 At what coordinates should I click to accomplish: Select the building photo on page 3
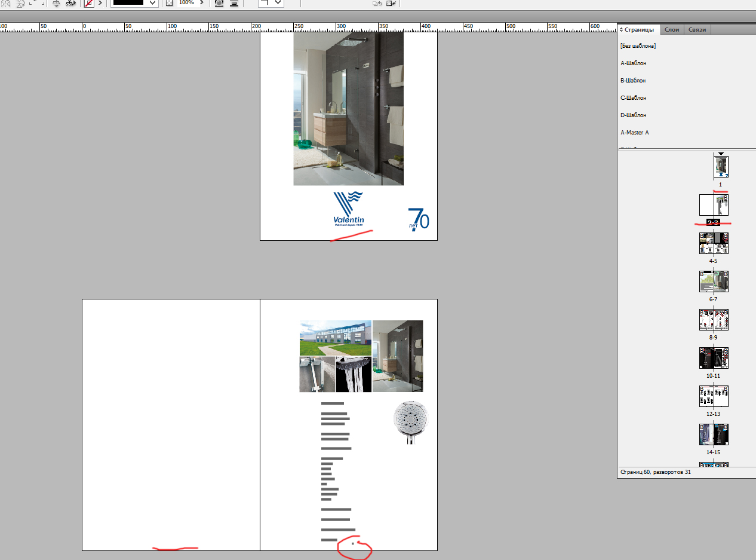(335, 338)
